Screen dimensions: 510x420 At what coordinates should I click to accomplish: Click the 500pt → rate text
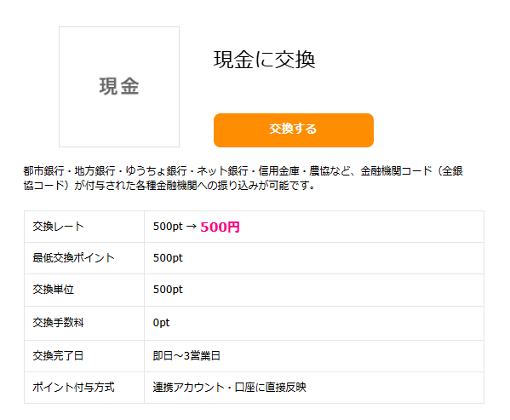(175, 227)
